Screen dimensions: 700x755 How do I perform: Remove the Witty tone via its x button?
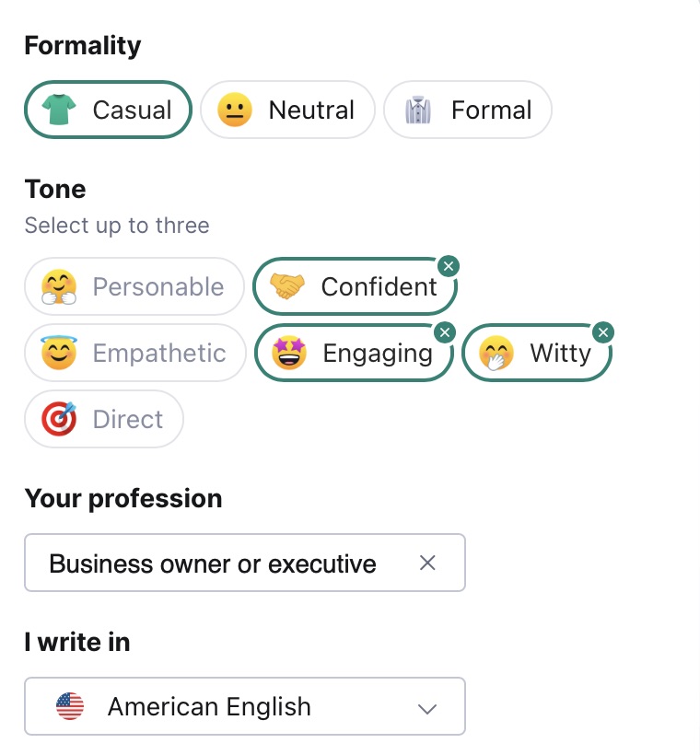(603, 332)
